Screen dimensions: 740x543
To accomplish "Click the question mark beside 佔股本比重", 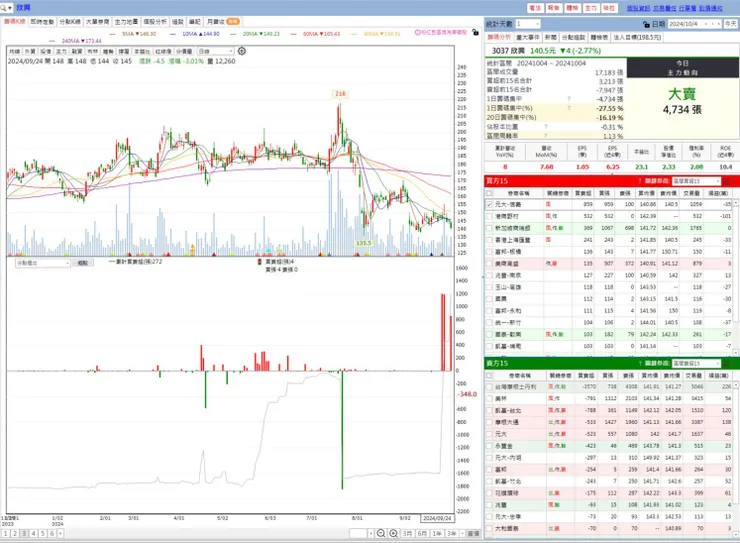I will click(x=546, y=127).
